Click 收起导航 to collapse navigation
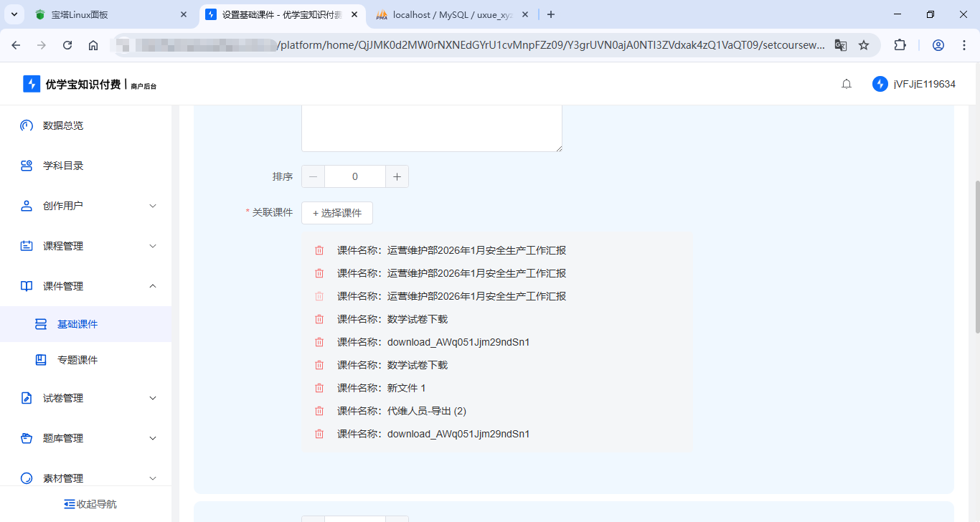 tap(90, 504)
